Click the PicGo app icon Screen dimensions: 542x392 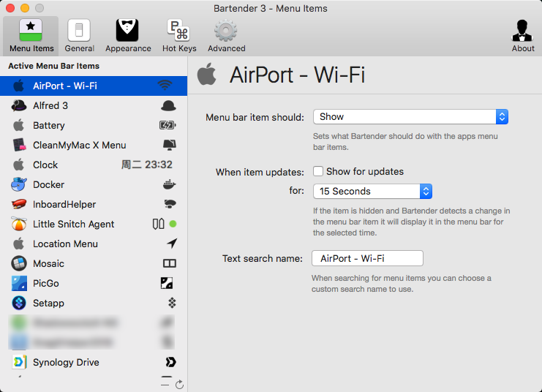point(19,283)
